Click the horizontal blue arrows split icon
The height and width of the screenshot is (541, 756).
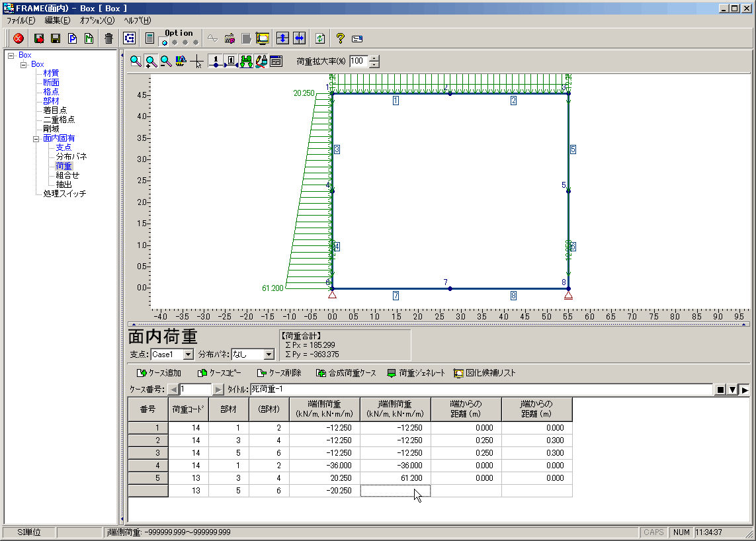[300, 38]
